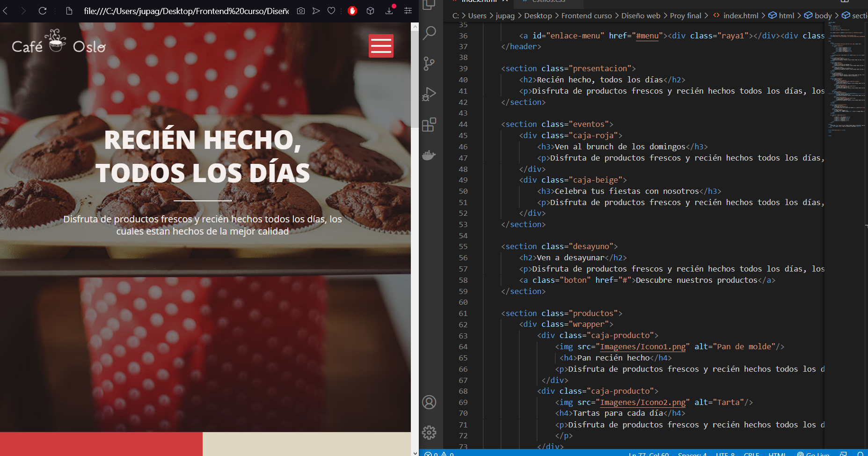Click the 'Disfruta de productos frescos' paragraph on webpage
868x456 pixels.
(203, 225)
